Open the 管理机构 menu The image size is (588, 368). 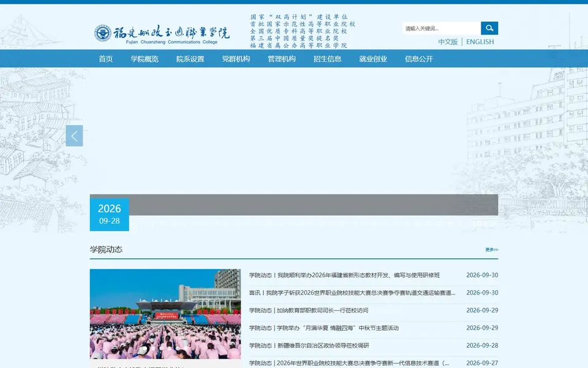click(282, 59)
